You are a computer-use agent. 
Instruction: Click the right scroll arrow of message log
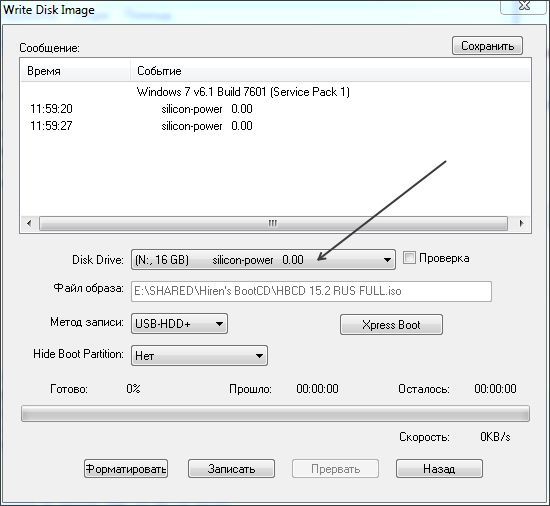point(521,223)
